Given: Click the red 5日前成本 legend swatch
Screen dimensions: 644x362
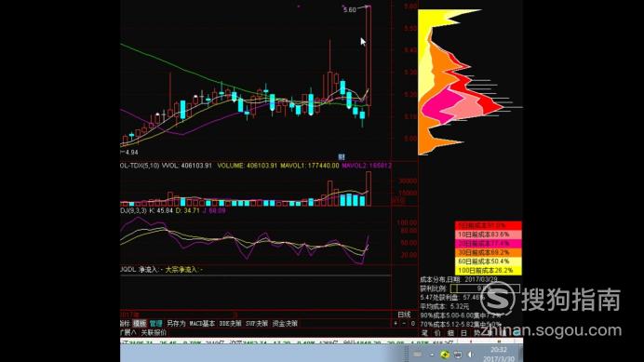Looking at the screenshot, I should pyautogui.click(x=489, y=225).
